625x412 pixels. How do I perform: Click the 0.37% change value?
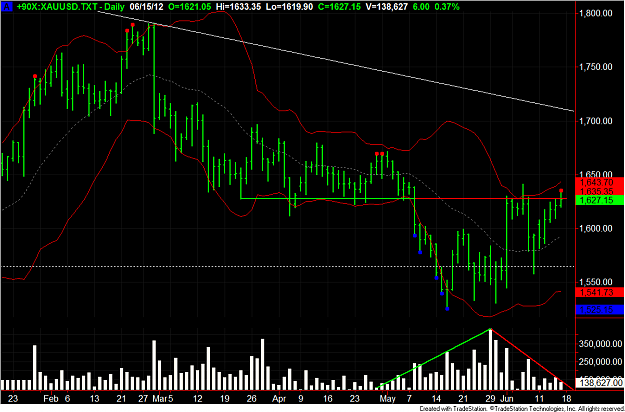click(446, 6)
